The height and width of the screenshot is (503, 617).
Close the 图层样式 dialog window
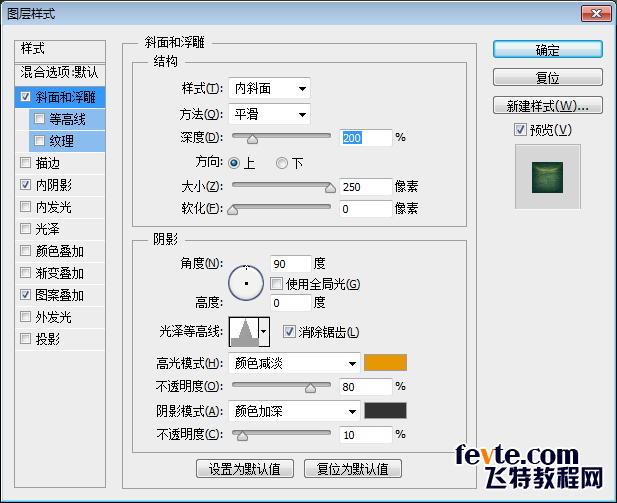pyautogui.click(x=596, y=13)
